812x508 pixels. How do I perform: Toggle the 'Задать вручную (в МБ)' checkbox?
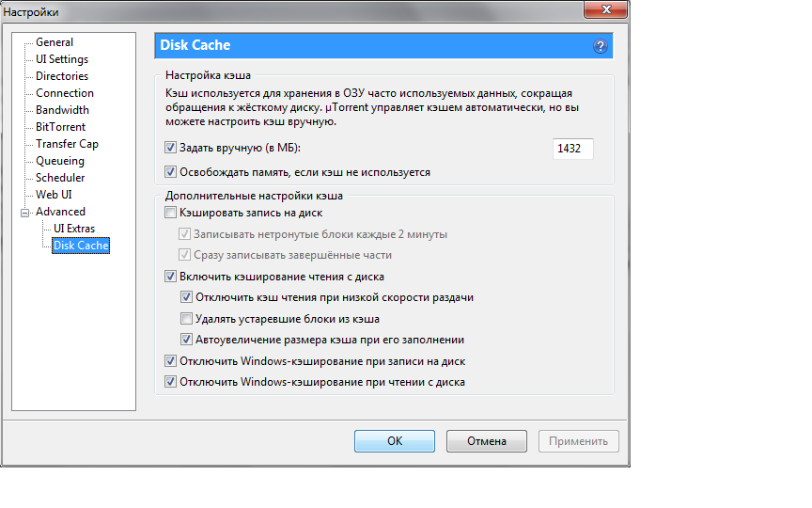[170, 148]
